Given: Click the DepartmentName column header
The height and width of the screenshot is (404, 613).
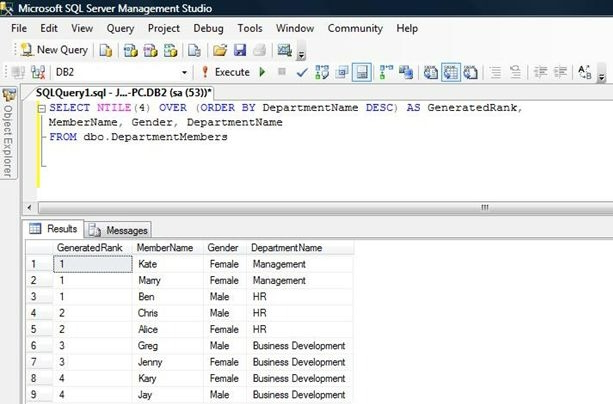Looking at the screenshot, I should [300, 248].
